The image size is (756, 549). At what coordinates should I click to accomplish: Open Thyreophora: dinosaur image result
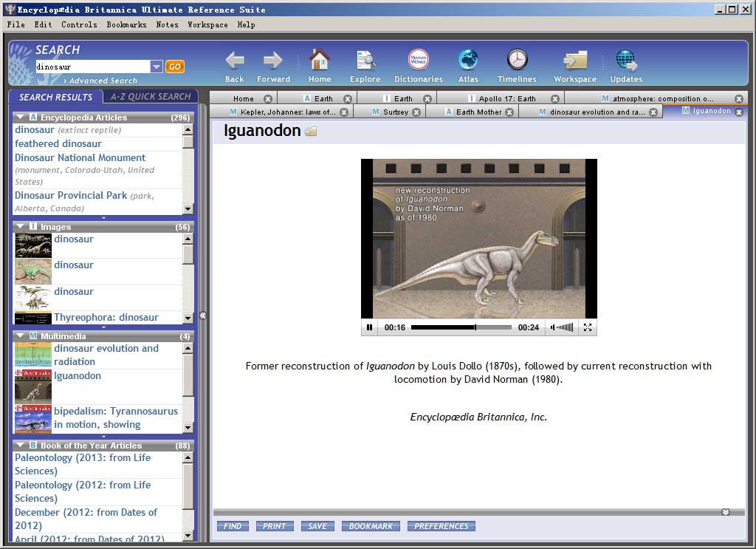click(106, 318)
